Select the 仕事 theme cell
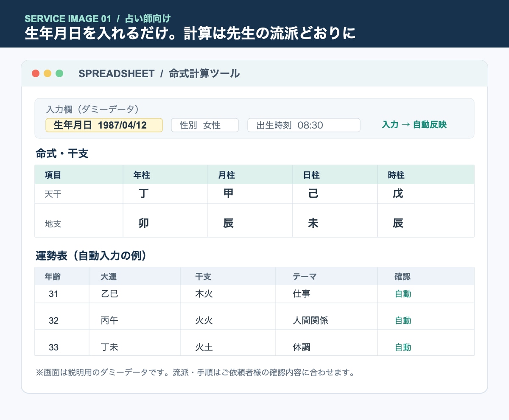The width and height of the screenshot is (509, 420). click(327, 294)
